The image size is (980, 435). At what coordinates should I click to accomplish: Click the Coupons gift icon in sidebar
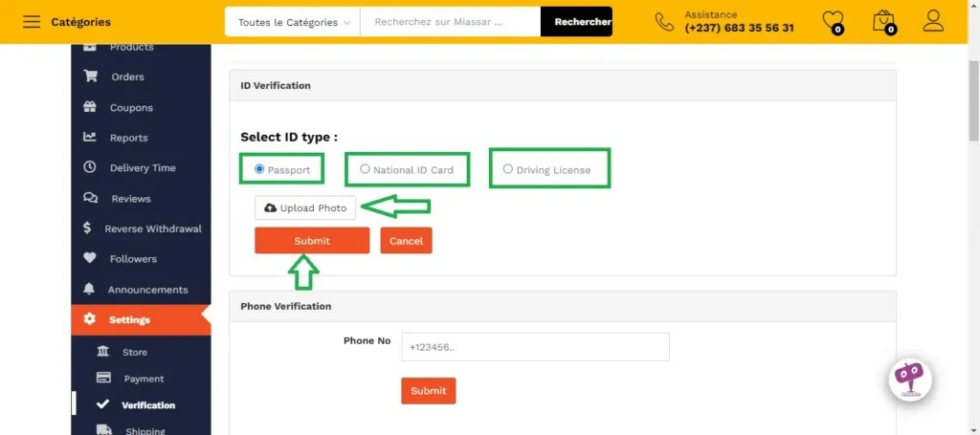tap(90, 107)
